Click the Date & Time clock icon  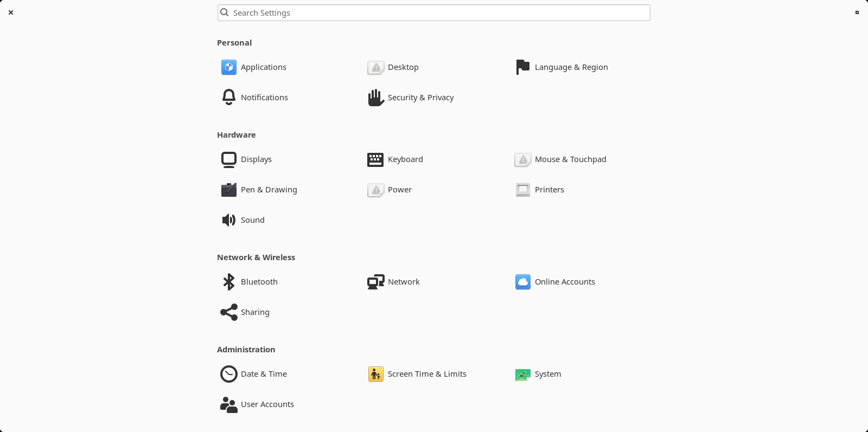[229, 374]
